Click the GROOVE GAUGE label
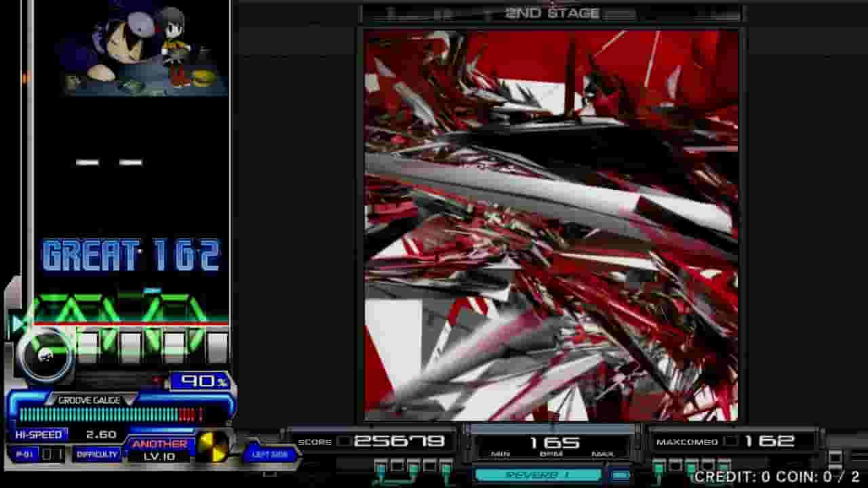The width and height of the screenshot is (868, 488). [x=89, y=400]
